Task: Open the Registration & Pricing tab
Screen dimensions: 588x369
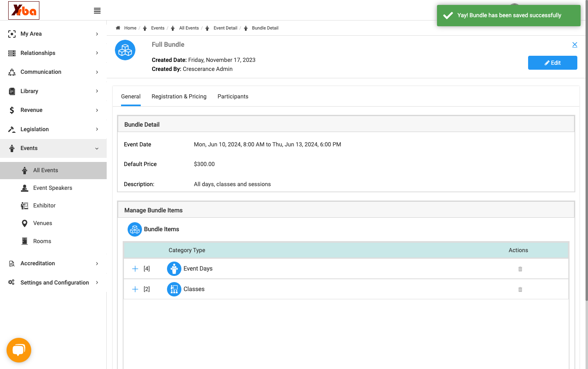Action: click(x=179, y=97)
